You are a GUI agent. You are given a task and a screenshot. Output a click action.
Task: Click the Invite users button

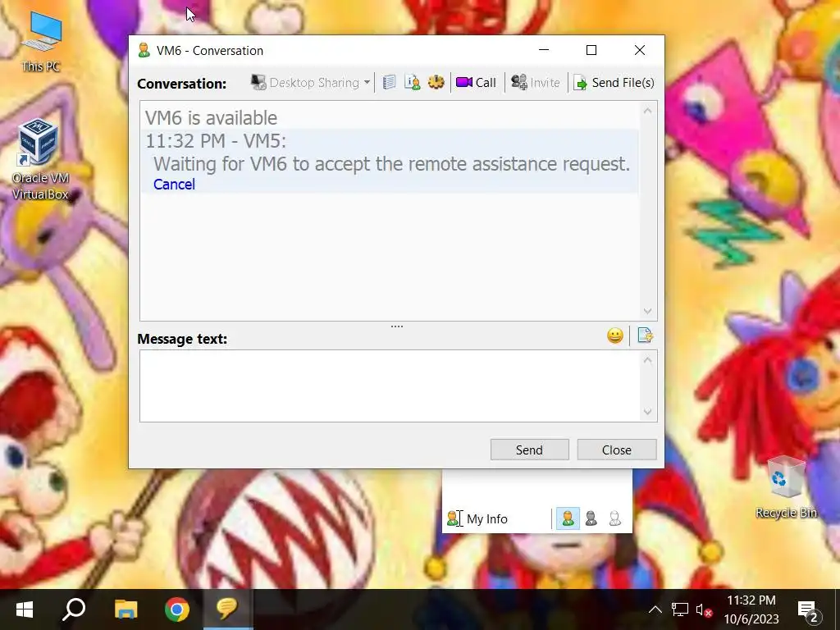point(535,83)
